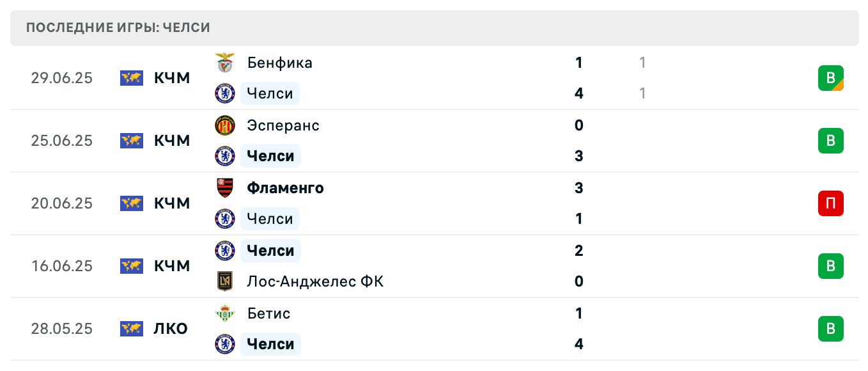The width and height of the screenshot is (868, 371).
Task: Click the score 4 in Betis match row
Action: [578, 344]
